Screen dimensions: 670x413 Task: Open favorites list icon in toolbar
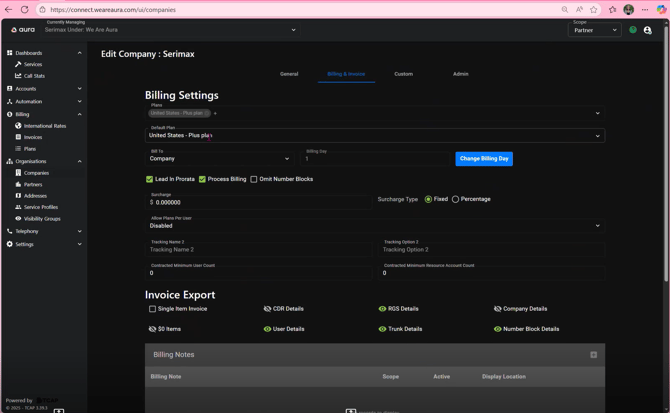613,9
